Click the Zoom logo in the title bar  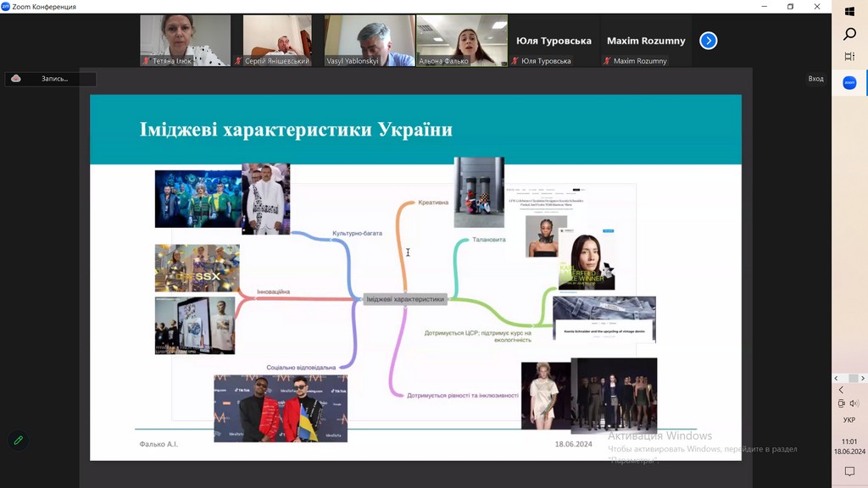[x=6, y=7]
